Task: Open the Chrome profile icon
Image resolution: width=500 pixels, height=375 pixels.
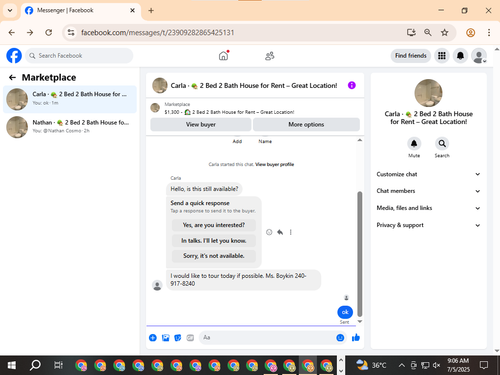Action: tap(470, 32)
